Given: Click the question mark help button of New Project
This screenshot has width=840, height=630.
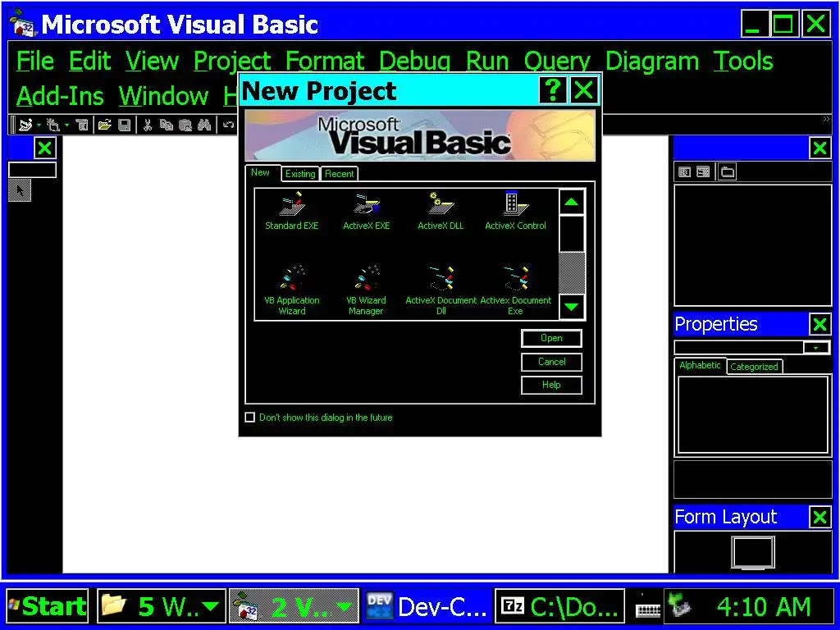Looking at the screenshot, I should tap(552, 90).
